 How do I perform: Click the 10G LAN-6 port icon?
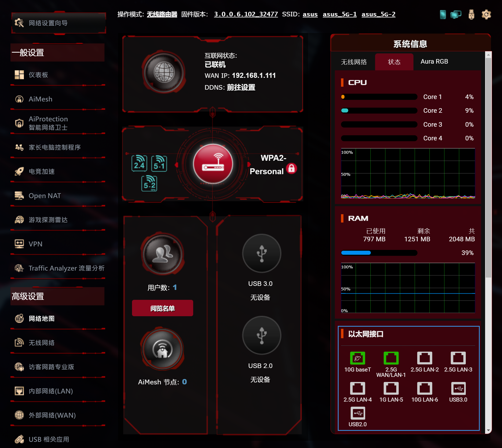click(425, 388)
